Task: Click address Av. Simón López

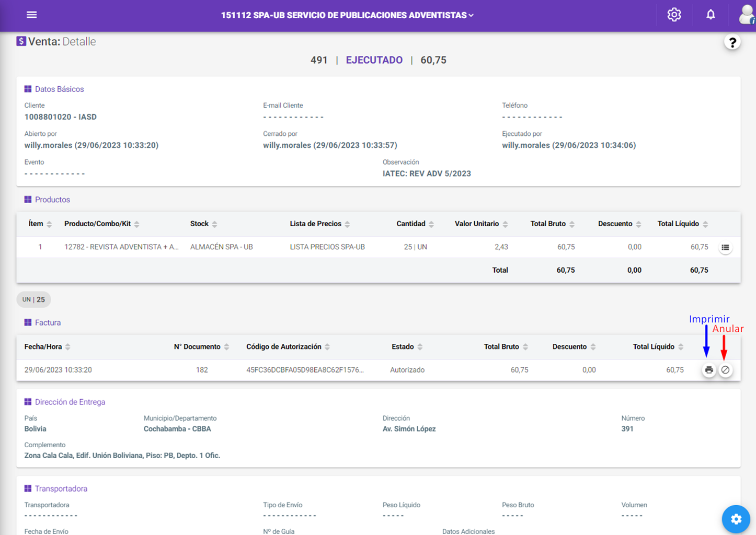Action: [409, 429]
